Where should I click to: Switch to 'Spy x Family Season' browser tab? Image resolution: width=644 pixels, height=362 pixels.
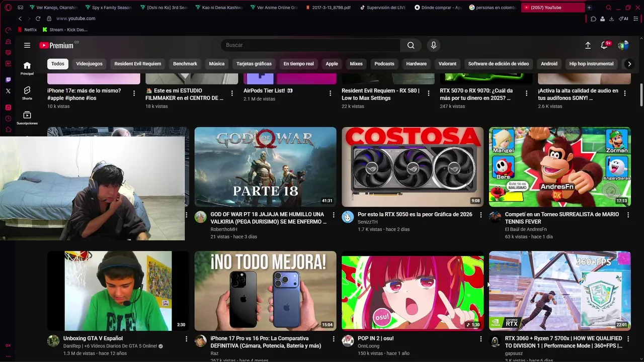[108, 8]
